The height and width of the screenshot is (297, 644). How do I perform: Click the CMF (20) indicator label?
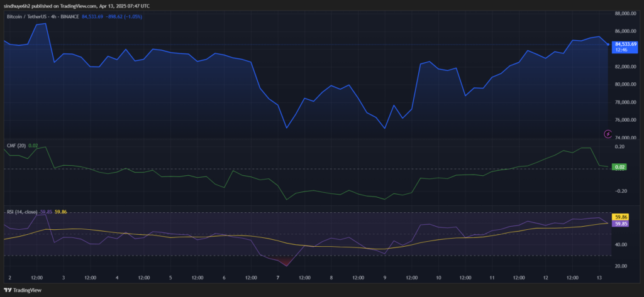point(17,145)
